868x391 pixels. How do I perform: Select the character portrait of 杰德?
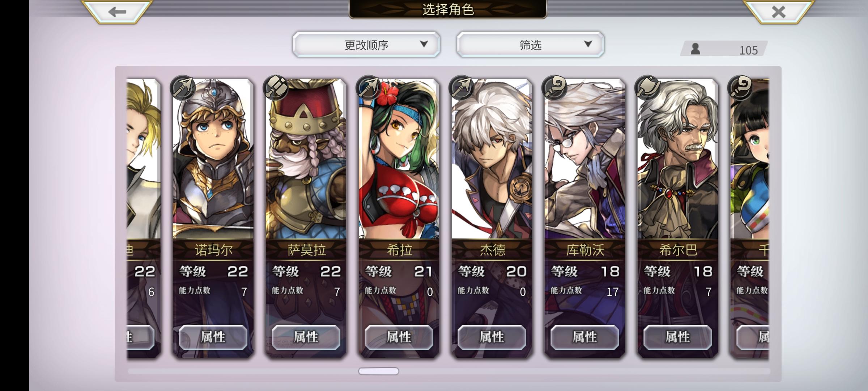coord(492,159)
